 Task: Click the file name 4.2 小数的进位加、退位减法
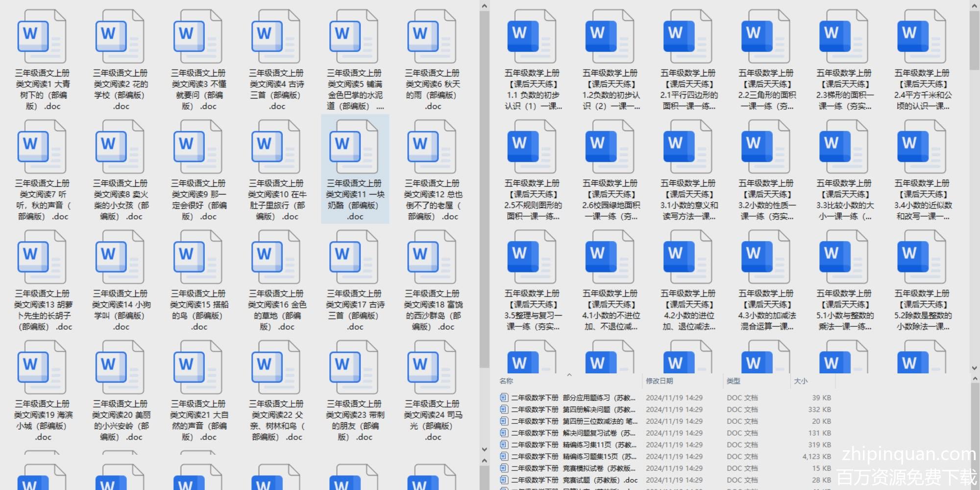point(689,310)
